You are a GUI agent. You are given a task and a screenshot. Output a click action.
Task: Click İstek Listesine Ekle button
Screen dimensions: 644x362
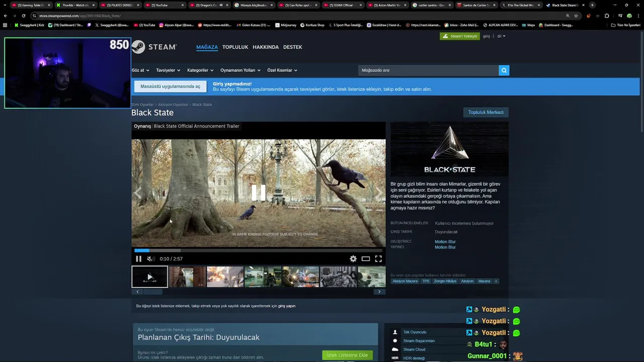coord(347,355)
